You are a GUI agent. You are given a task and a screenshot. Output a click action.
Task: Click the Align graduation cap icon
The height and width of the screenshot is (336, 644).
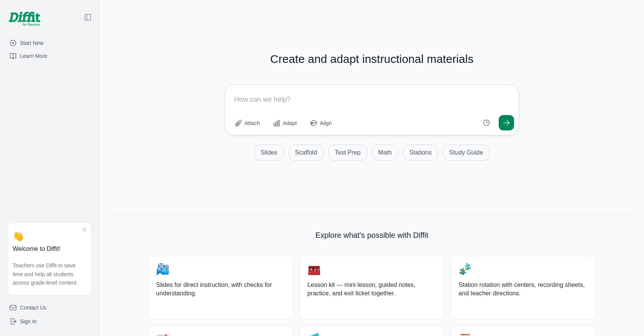pyautogui.click(x=314, y=123)
